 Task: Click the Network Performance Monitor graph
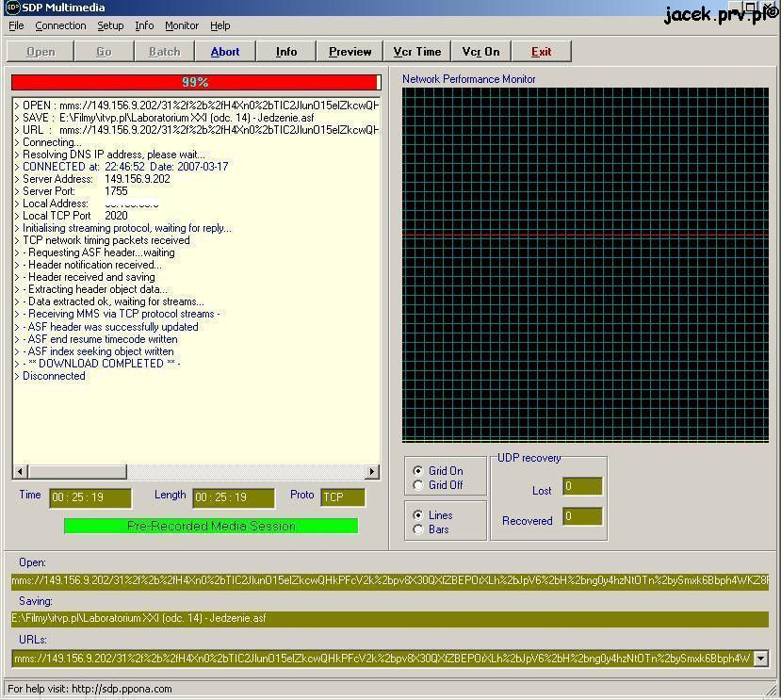(x=585, y=265)
